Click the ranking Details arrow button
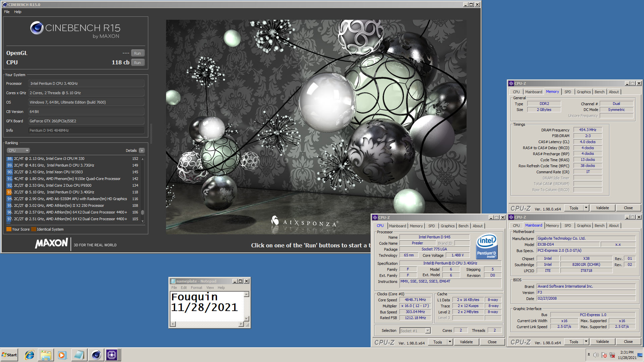The image size is (644, 362). [x=142, y=150]
